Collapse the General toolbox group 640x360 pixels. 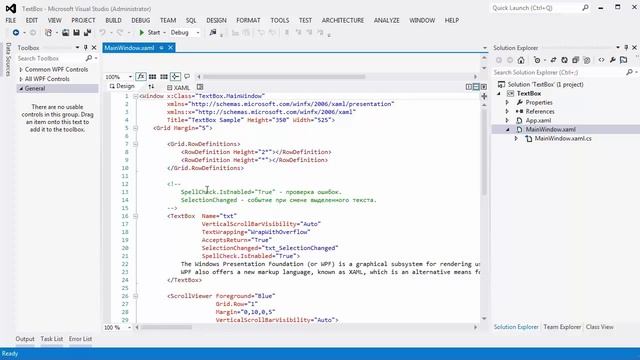21,88
